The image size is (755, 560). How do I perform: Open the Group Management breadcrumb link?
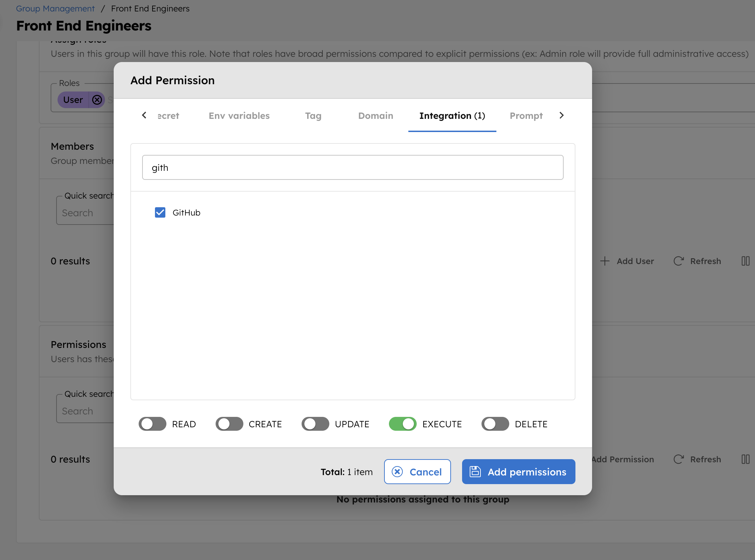pos(55,8)
